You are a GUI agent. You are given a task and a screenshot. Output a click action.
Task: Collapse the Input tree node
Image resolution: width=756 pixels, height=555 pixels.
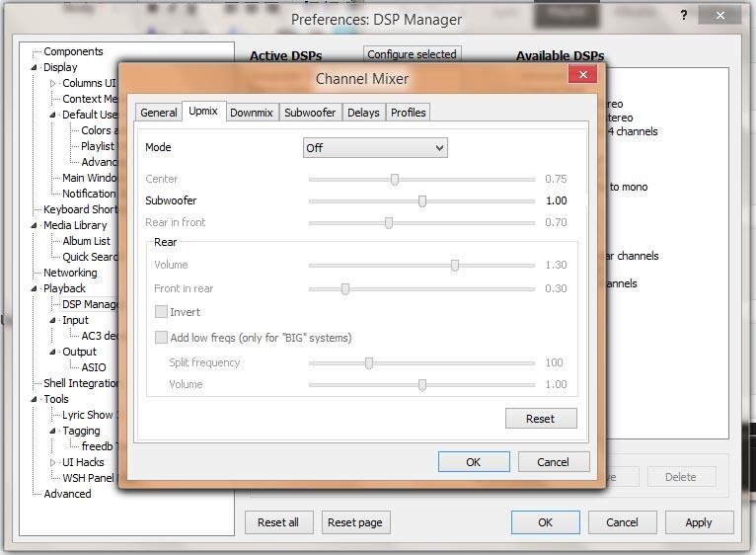pos(53,320)
